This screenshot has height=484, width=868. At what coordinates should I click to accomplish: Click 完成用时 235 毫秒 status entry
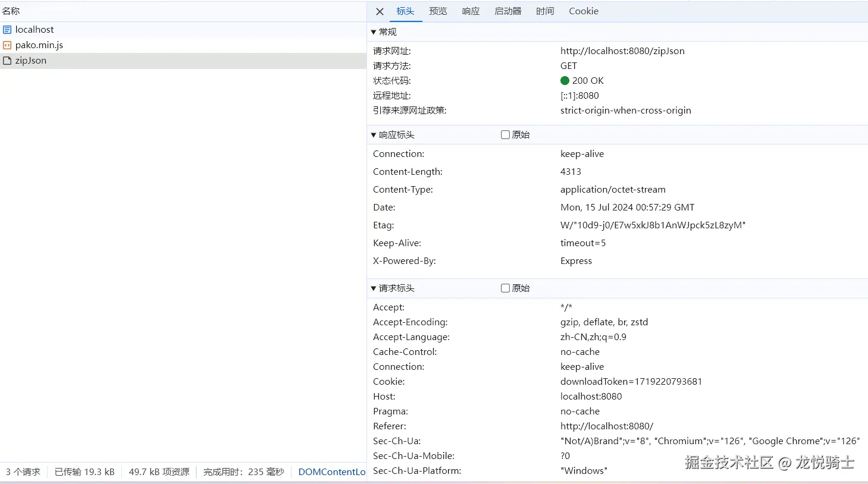pyautogui.click(x=243, y=472)
